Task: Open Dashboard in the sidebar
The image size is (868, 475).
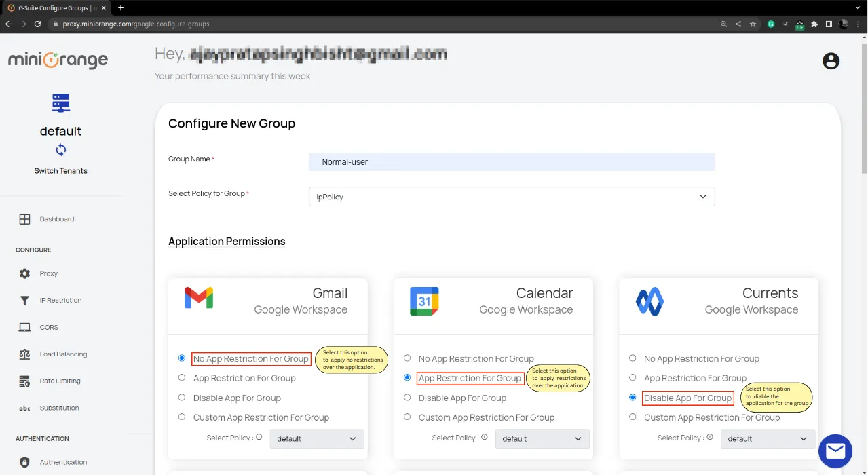Action: (x=57, y=219)
